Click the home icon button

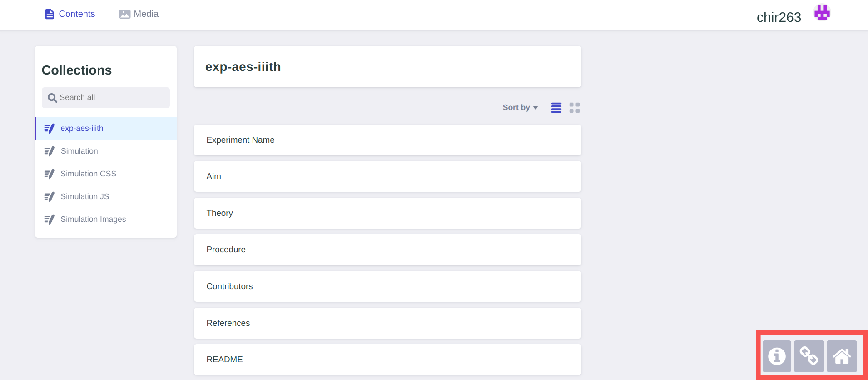tap(842, 356)
